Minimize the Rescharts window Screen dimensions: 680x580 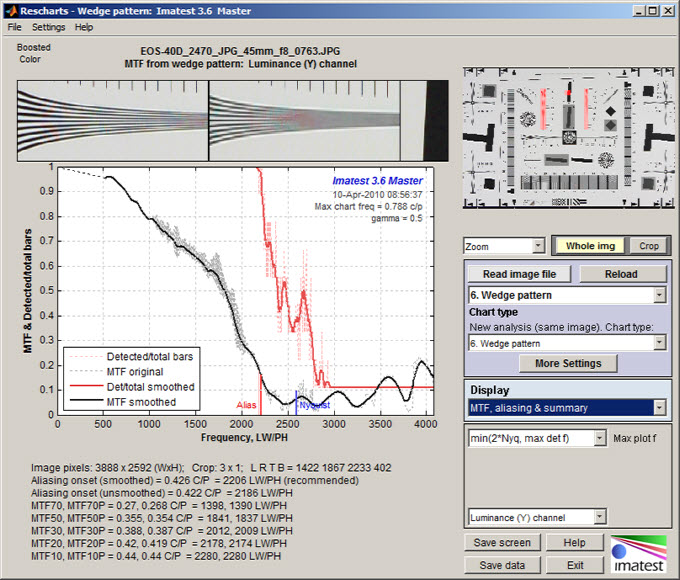[638, 11]
